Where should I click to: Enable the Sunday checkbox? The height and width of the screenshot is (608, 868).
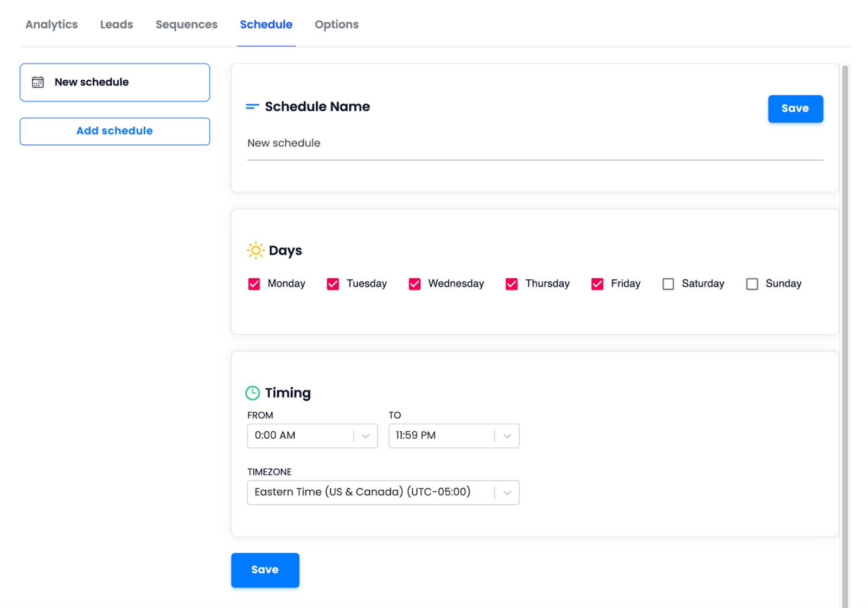(752, 284)
